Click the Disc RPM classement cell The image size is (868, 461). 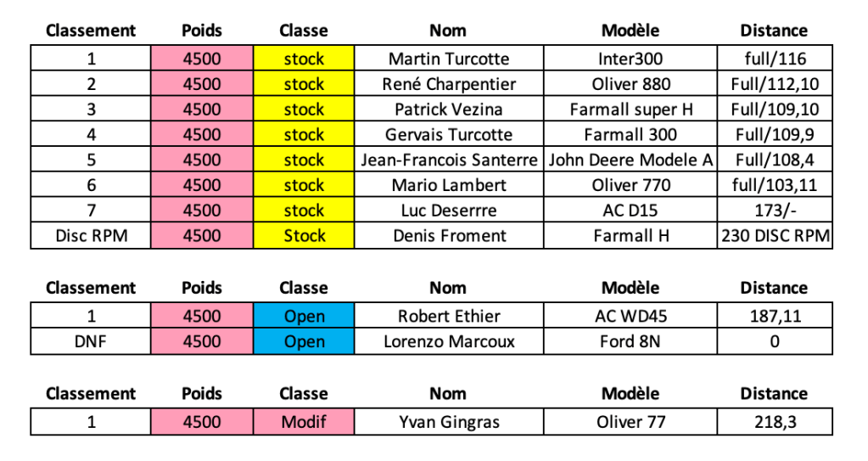pos(91,236)
